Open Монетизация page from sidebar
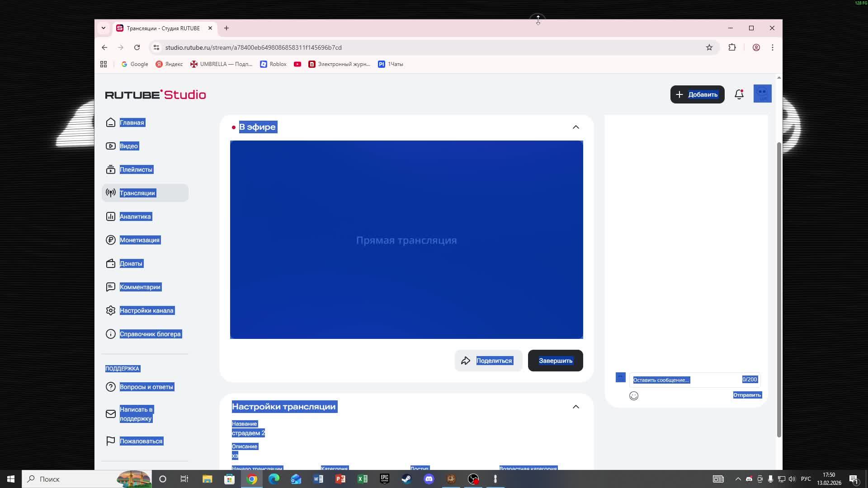 [x=139, y=240]
